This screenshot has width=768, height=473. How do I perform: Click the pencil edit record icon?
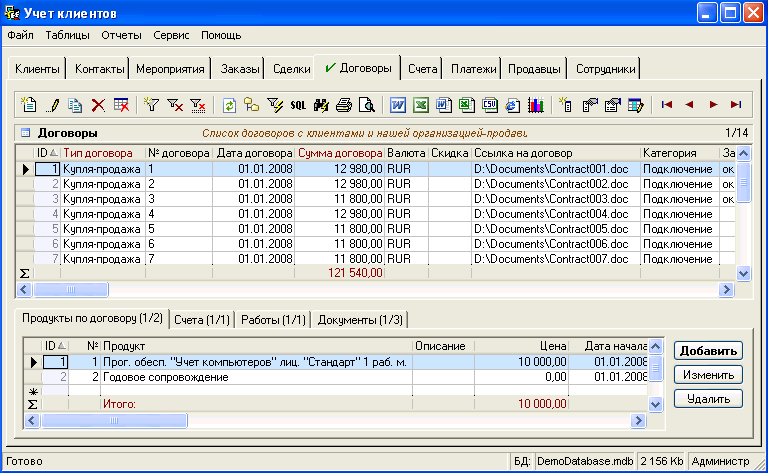pyautogui.click(x=54, y=104)
